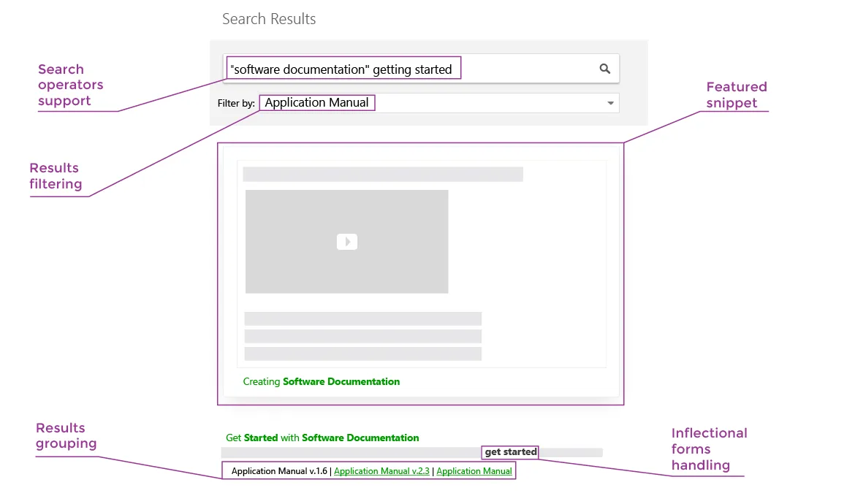Expand the results filter options

pyautogui.click(x=610, y=103)
